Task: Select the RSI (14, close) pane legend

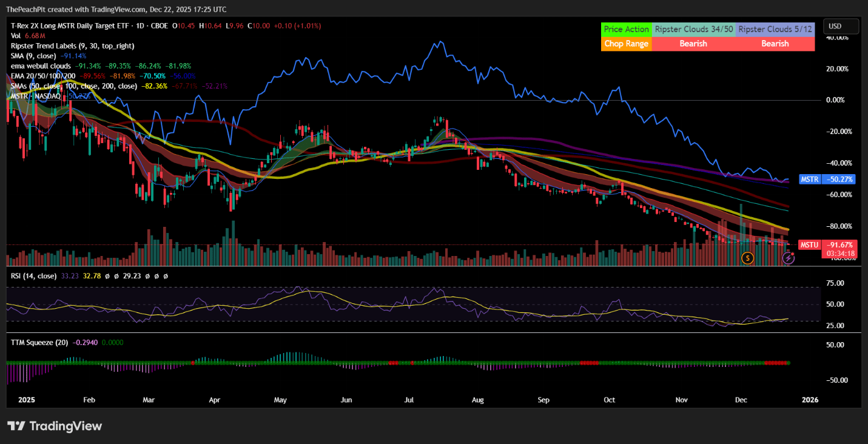Action: point(34,276)
